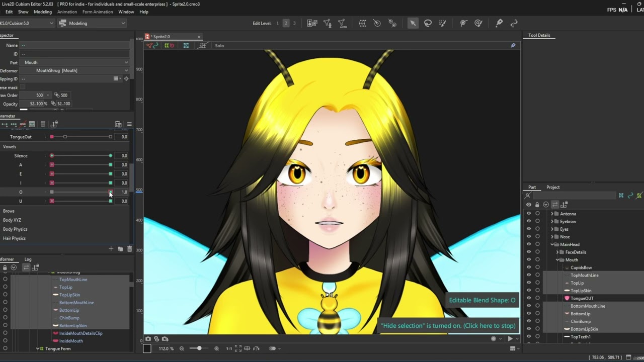Collapse the Mouth folder in Part tree
This screenshot has width=644, height=362.
[x=557, y=260]
